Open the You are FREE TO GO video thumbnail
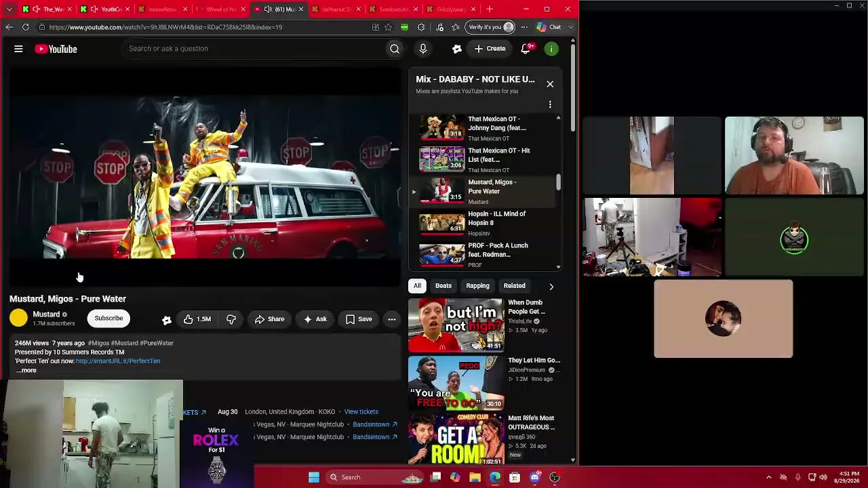 (x=456, y=383)
